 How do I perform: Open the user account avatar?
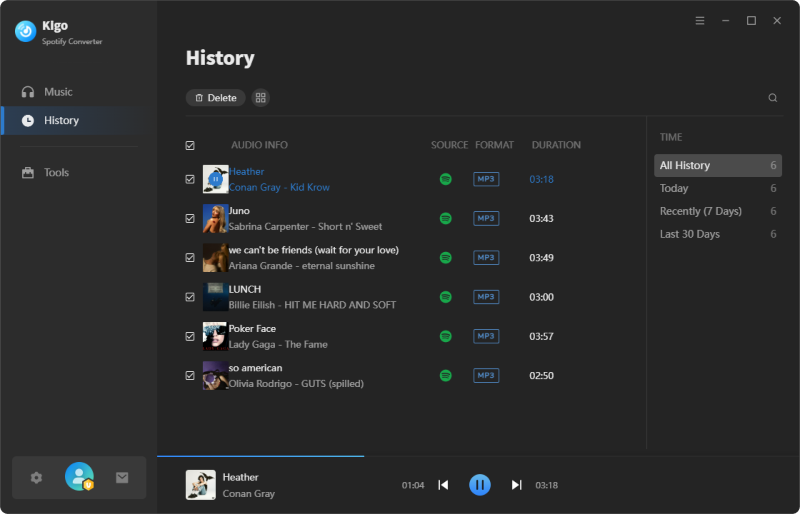79,477
